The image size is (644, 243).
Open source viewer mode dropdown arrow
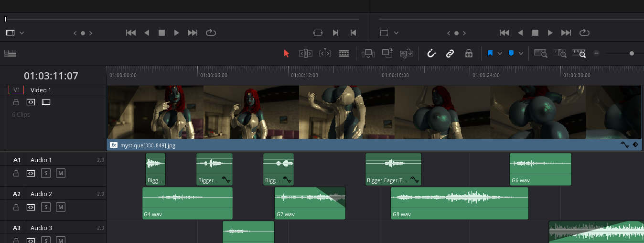pos(21,33)
